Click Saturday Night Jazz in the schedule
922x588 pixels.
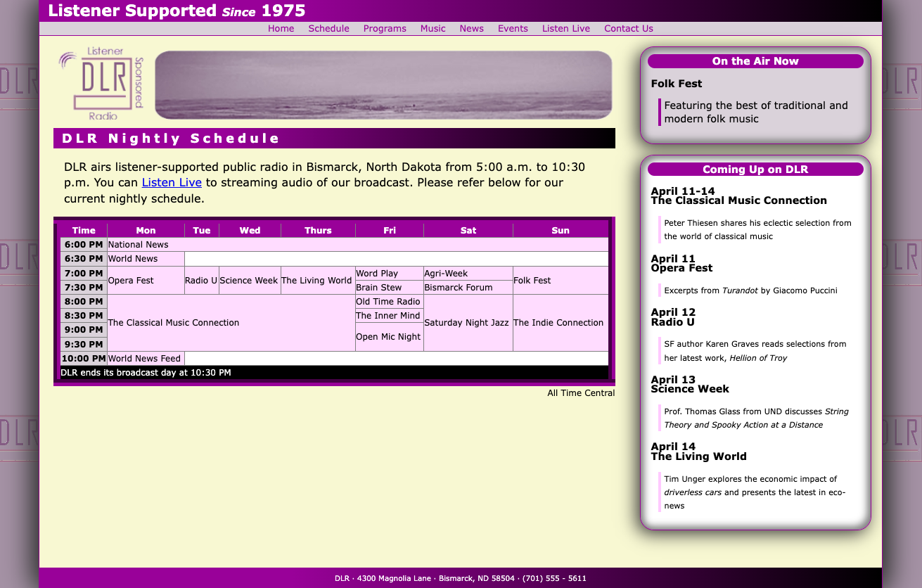[466, 323]
